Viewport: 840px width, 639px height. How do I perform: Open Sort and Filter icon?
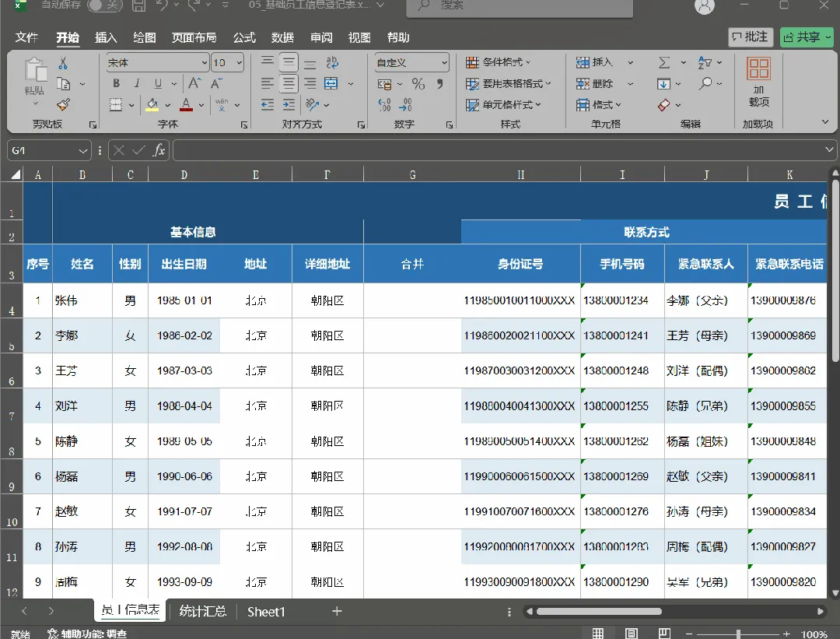pos(705,63)
